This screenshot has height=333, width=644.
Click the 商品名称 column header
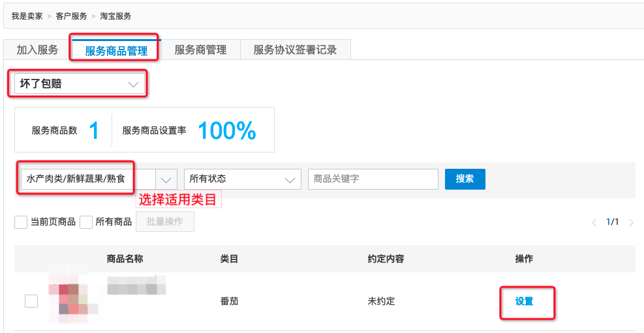coord(125,259)
